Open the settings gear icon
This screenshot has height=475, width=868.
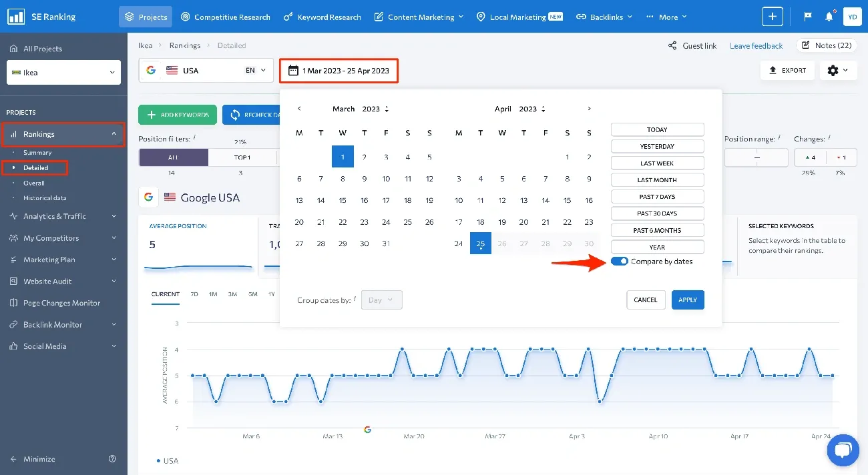837,70
